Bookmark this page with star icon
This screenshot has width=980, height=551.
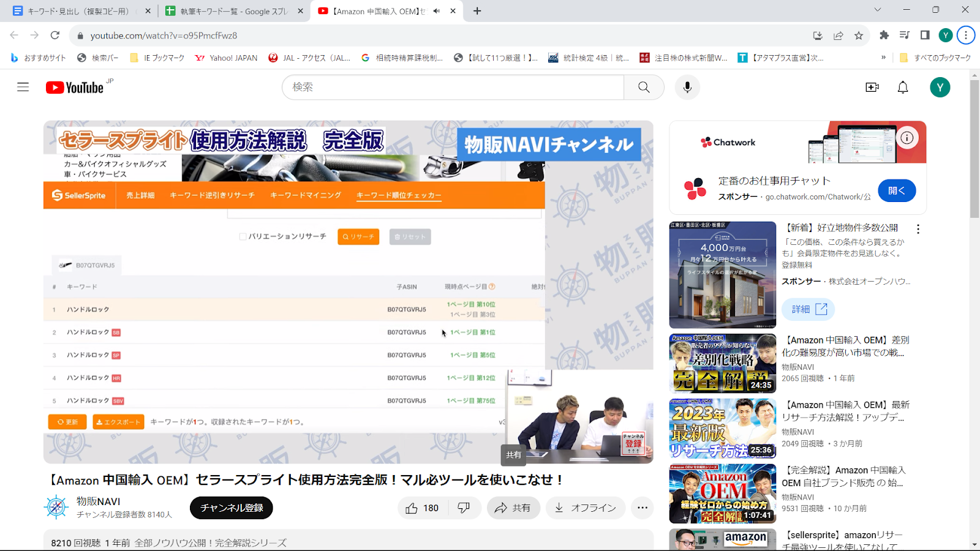(x=859, y=36)
